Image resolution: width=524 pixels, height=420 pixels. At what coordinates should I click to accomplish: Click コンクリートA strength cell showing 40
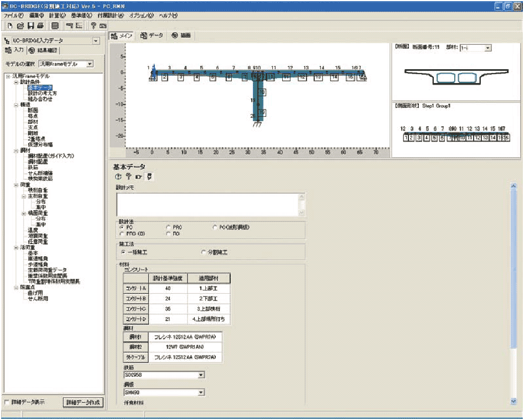point(168,288)
